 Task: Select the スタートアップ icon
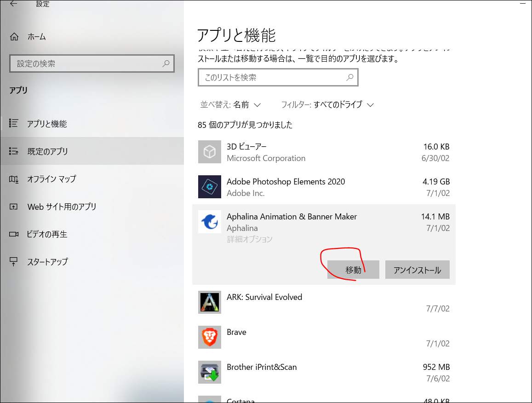tap(14, 262)
